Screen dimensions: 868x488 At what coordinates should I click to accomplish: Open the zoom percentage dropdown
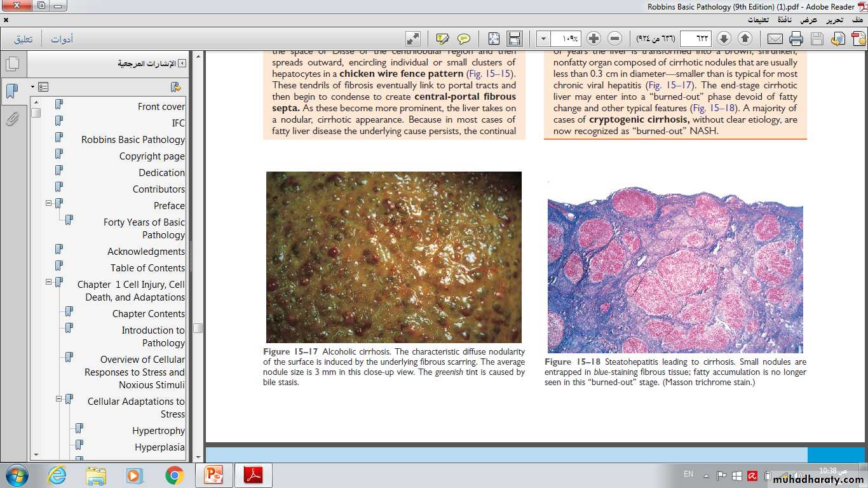[x=543, y=39]
